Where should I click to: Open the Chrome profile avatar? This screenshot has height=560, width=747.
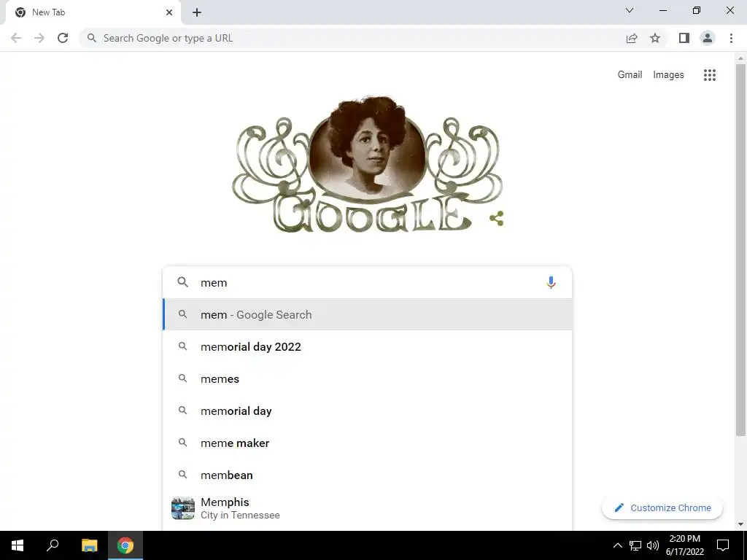708,38
